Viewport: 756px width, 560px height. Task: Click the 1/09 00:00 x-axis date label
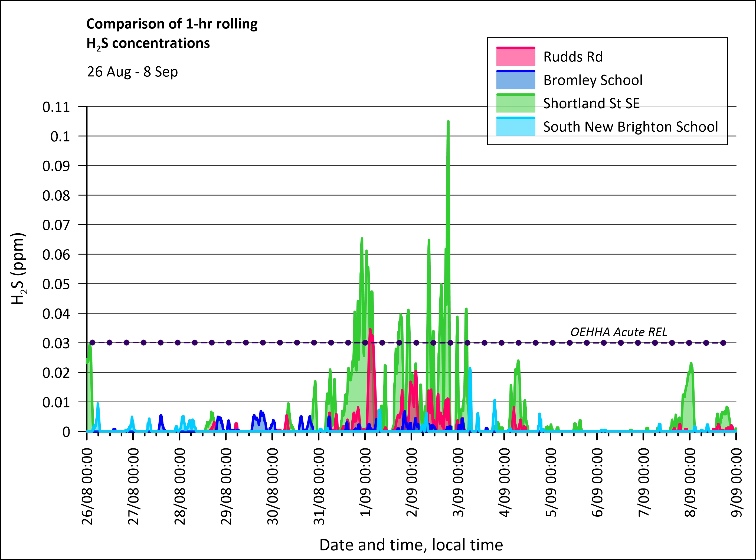pos(365,482)
